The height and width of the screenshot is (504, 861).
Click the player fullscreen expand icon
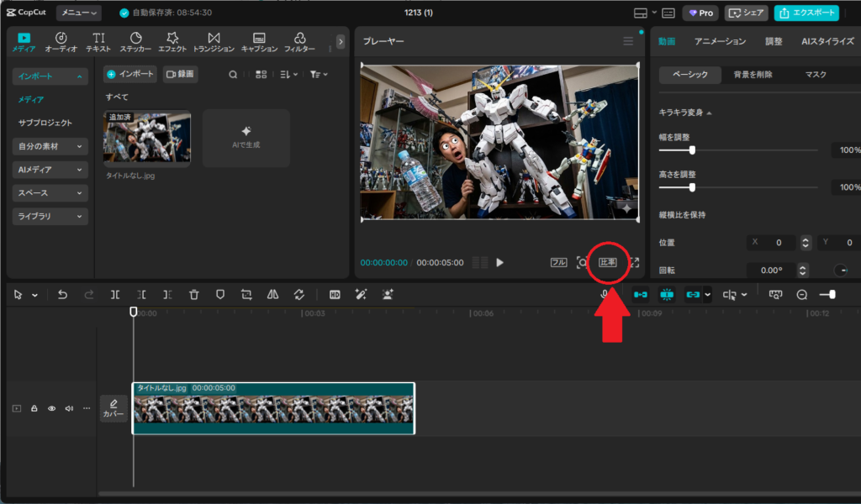click(x=634, y=262)
